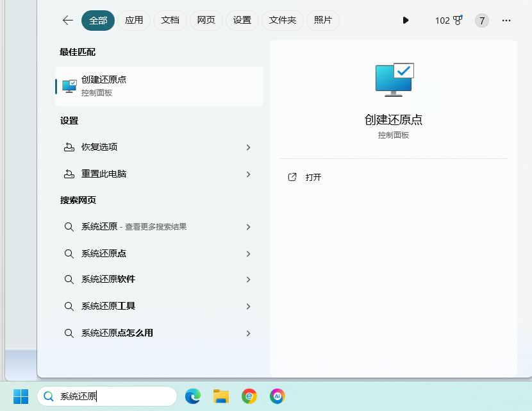
Task: Switch to the 文档 filter tab
Action: point(170,21)
